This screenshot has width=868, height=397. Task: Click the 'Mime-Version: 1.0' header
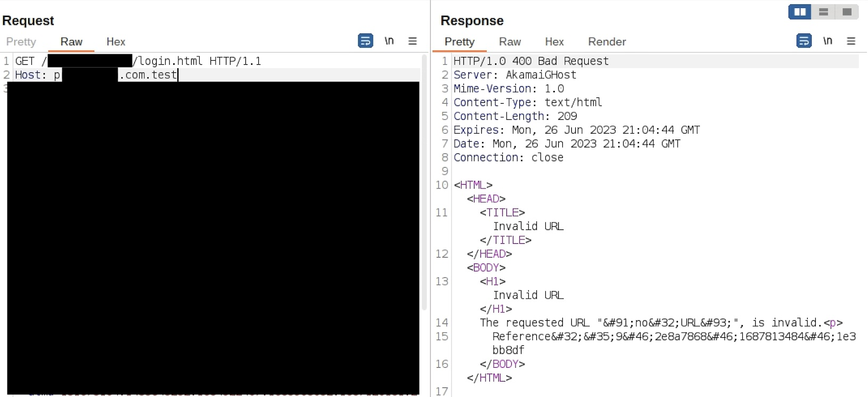point(509,89)
